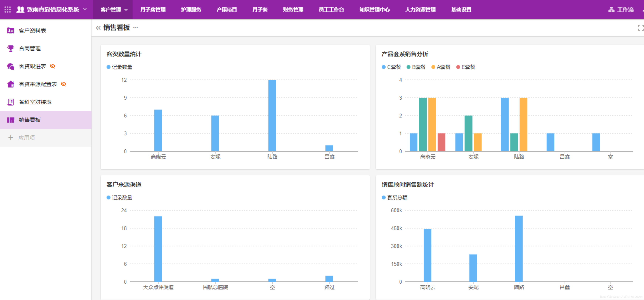This screenshot has height=300, width=644.
Task: Click the 客户来源渠道 chart title
Action: [124, 184]
